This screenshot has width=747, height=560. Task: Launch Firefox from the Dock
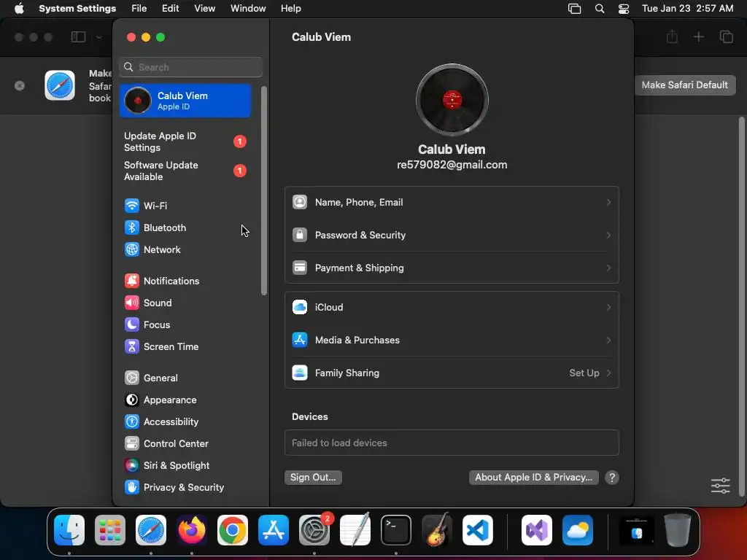192,530
